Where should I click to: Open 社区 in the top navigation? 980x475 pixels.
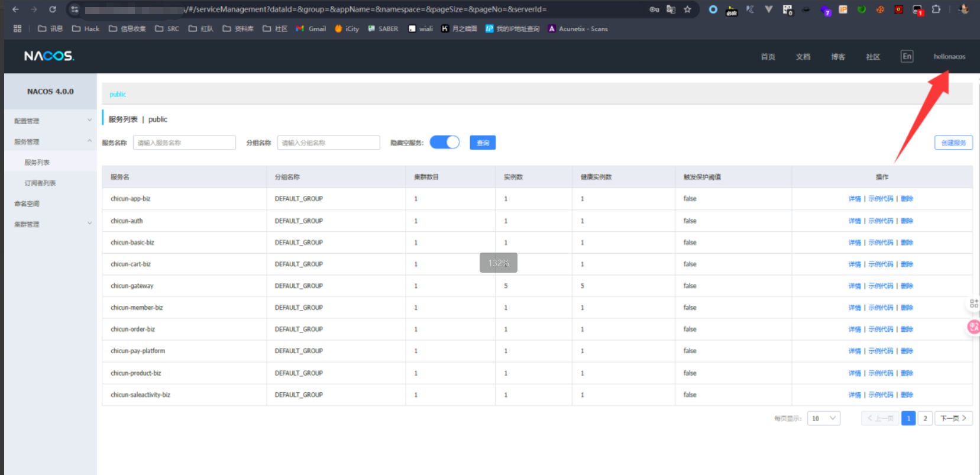[873, 57]
